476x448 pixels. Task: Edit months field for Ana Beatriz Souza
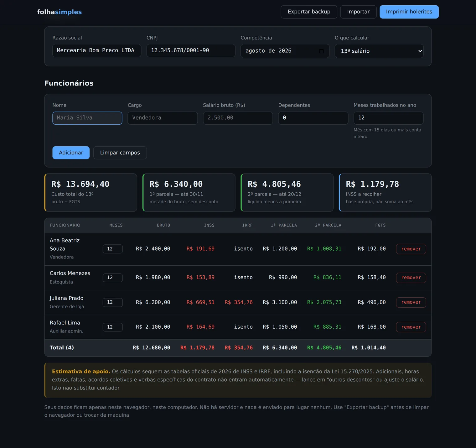point(112,249)
